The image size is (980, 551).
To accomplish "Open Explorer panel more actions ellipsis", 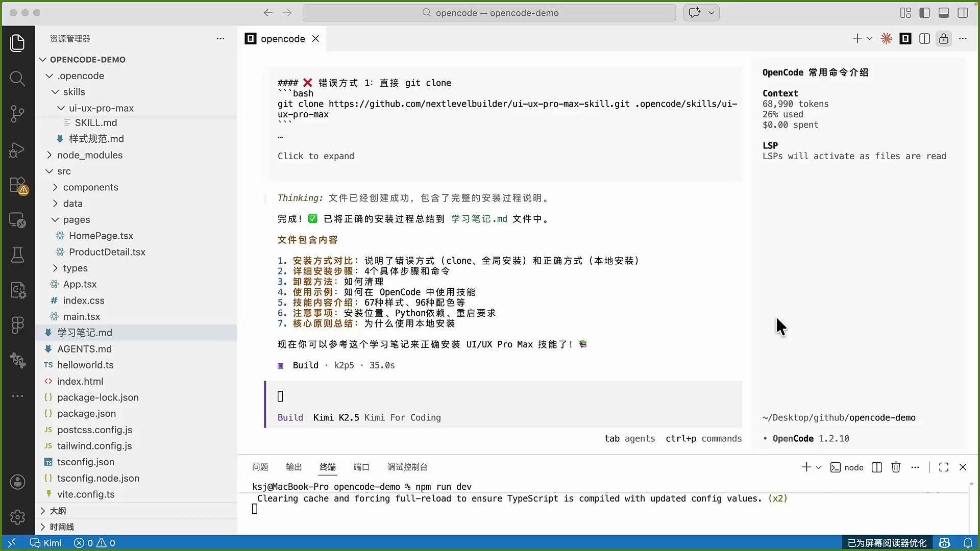I will point(220,38).
